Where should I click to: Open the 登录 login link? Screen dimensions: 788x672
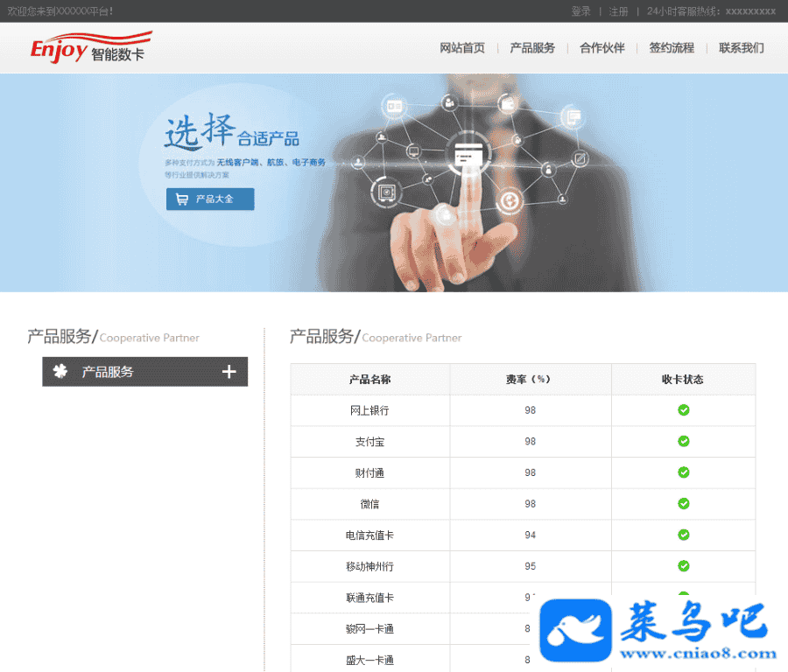coord(580,11)
